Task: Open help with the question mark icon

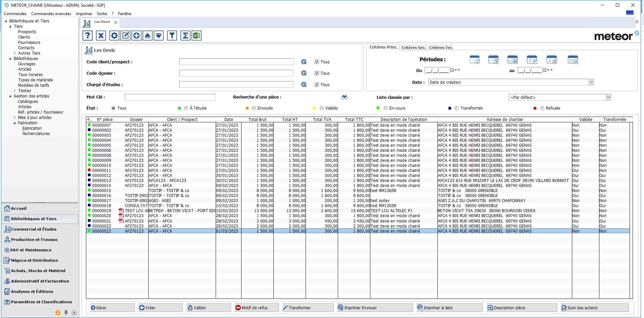Action: 88,36
